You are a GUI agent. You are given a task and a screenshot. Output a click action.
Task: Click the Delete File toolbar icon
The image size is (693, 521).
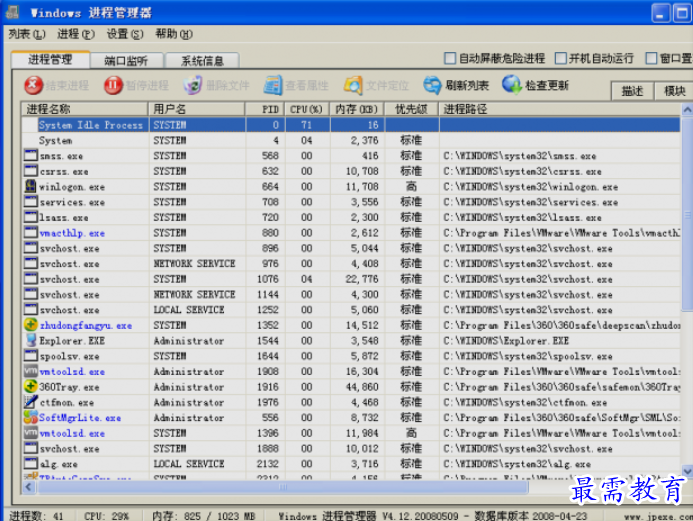pos(193,85)
